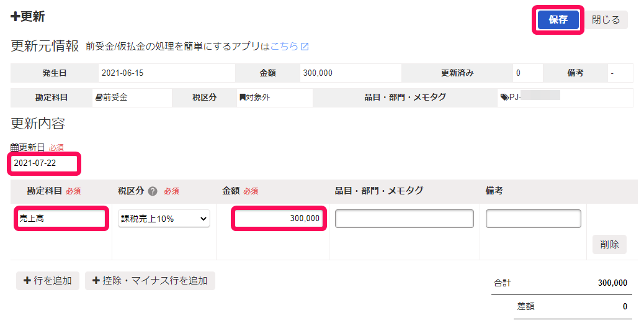Click the plus icon in 行を追加
This screenshot has width=644, height=328.
click(x=27, y=281)
